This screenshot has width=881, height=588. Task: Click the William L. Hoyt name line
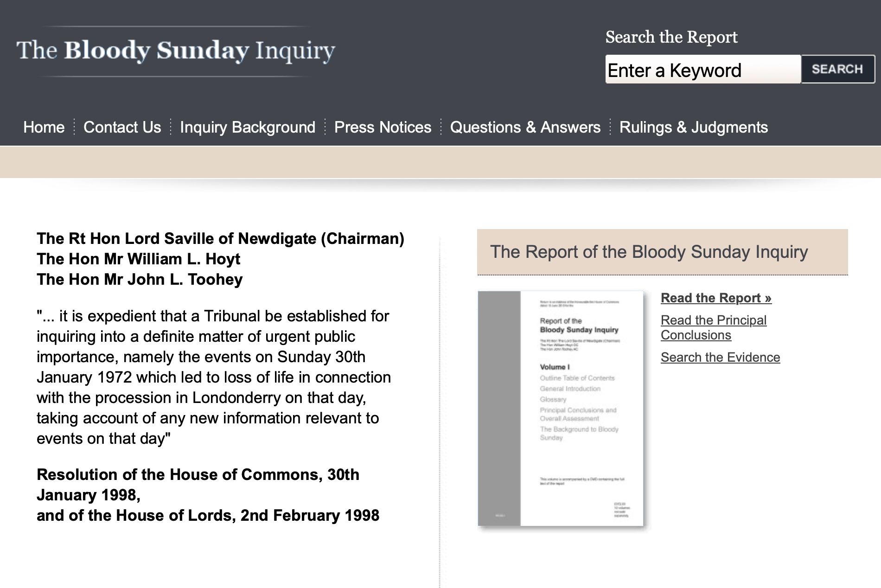pyautogui.click(x=138, y=259)
